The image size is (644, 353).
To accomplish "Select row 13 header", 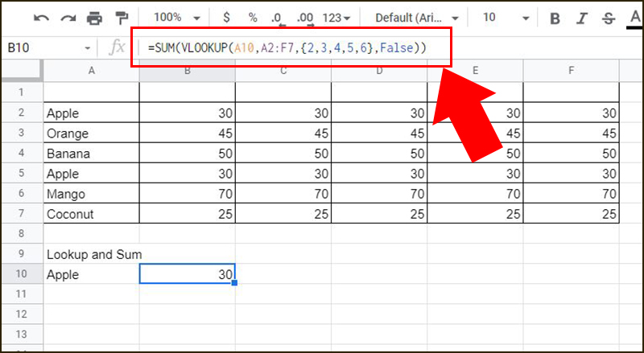I will [x=23, y=335].
